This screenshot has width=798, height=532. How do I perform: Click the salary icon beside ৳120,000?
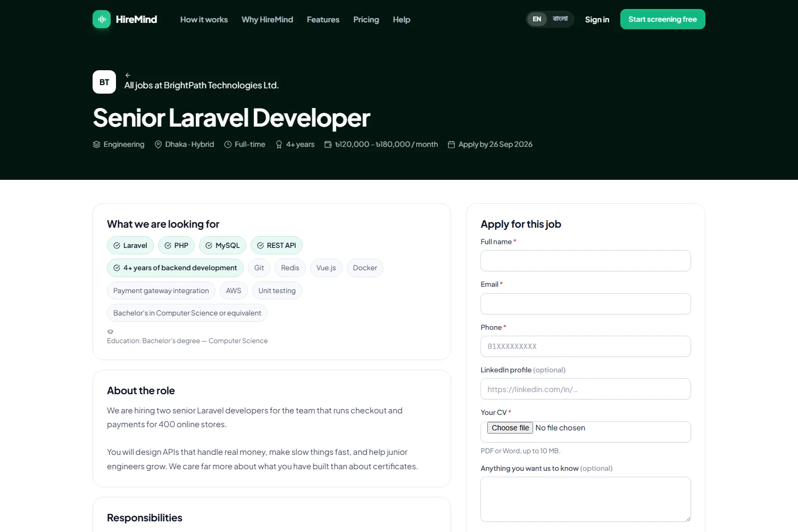(328, 145)
